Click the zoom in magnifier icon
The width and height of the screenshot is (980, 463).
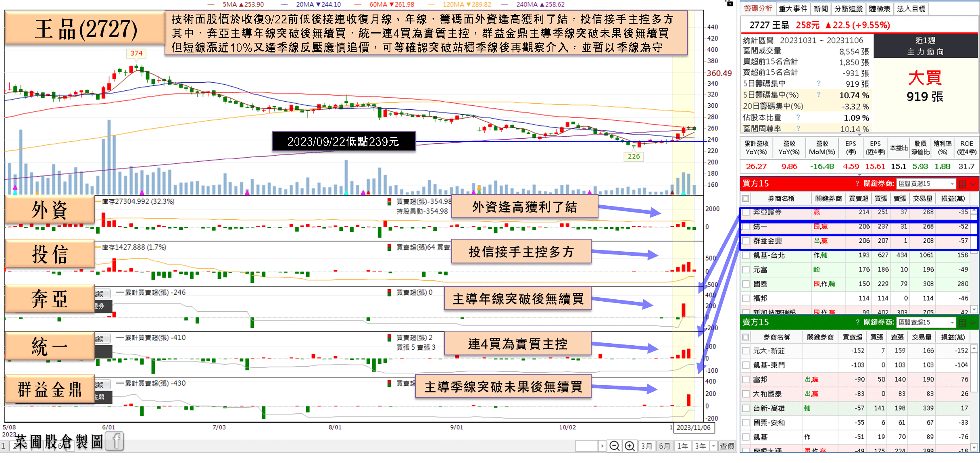tap(630, 446)
